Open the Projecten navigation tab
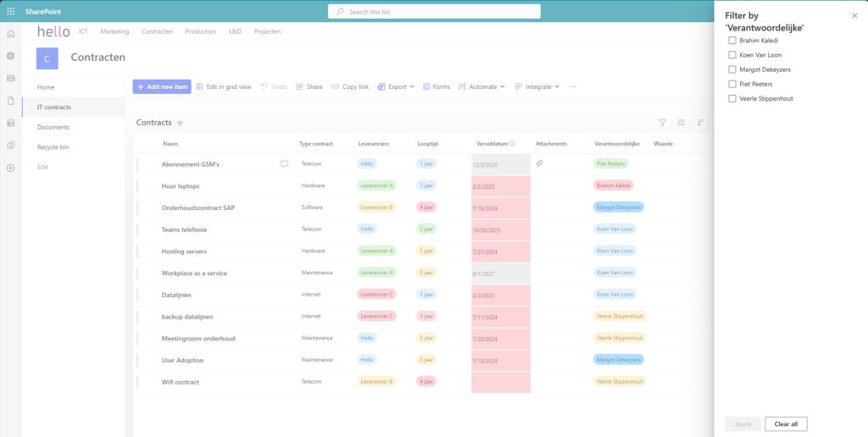Image resolution: width=868 pixels, height=437 pixels. 267,31
